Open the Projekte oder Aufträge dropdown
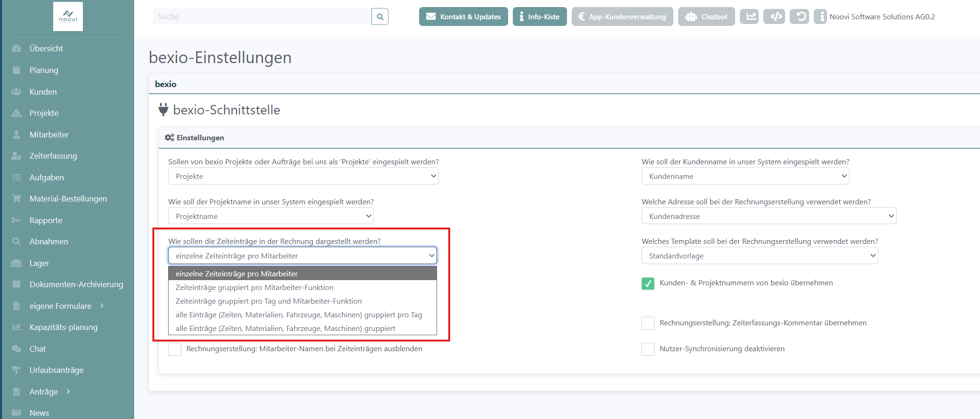This screenshot has width=980, height=419. pyautogui.click(x=303, y=176)
